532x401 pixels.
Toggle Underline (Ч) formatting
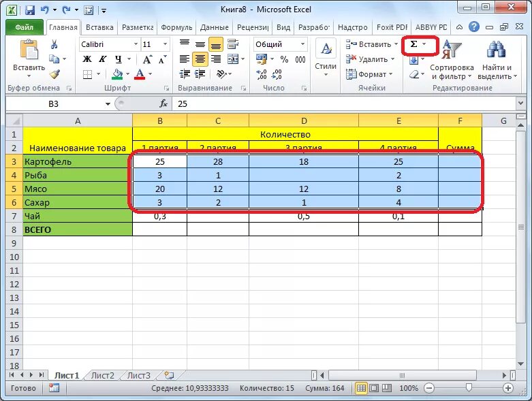pyautogui.click(x=118, y=59)
